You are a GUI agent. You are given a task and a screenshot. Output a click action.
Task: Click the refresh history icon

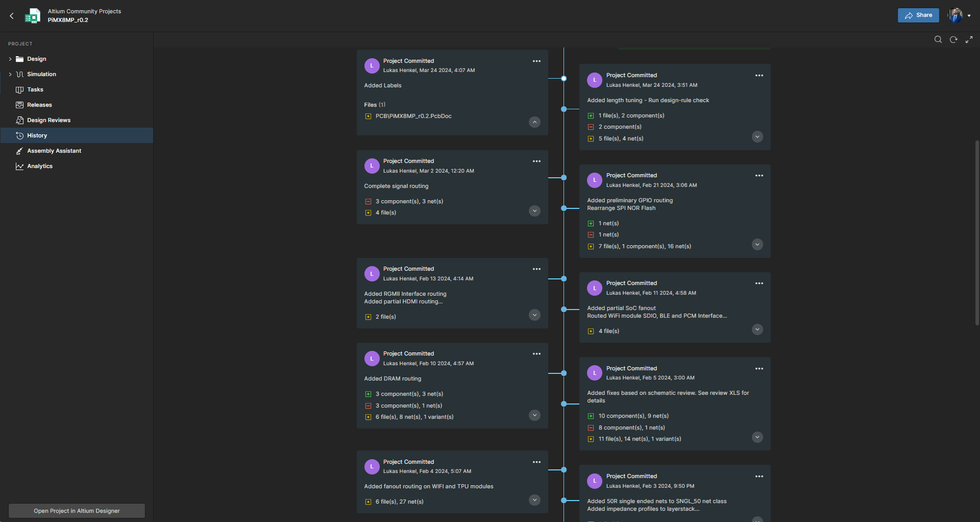pos(953,39)
